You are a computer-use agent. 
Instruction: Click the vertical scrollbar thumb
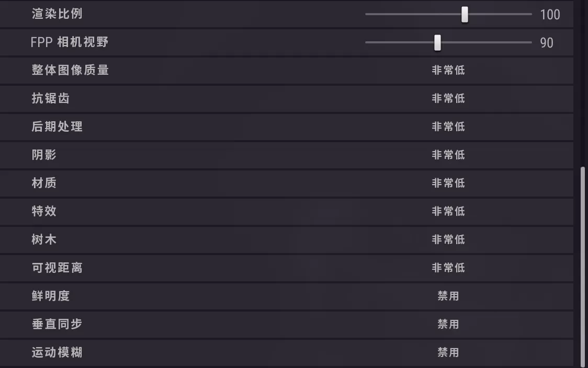point(583,266)
